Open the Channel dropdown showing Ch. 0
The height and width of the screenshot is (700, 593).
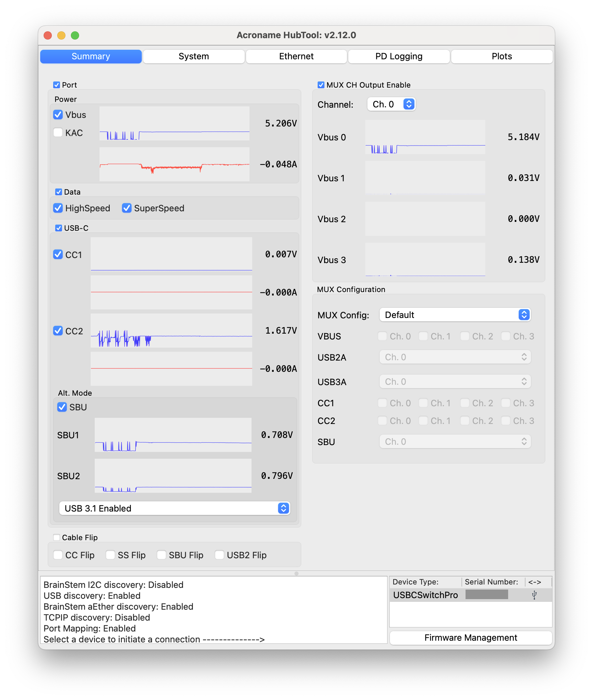[x=391, y=104]
